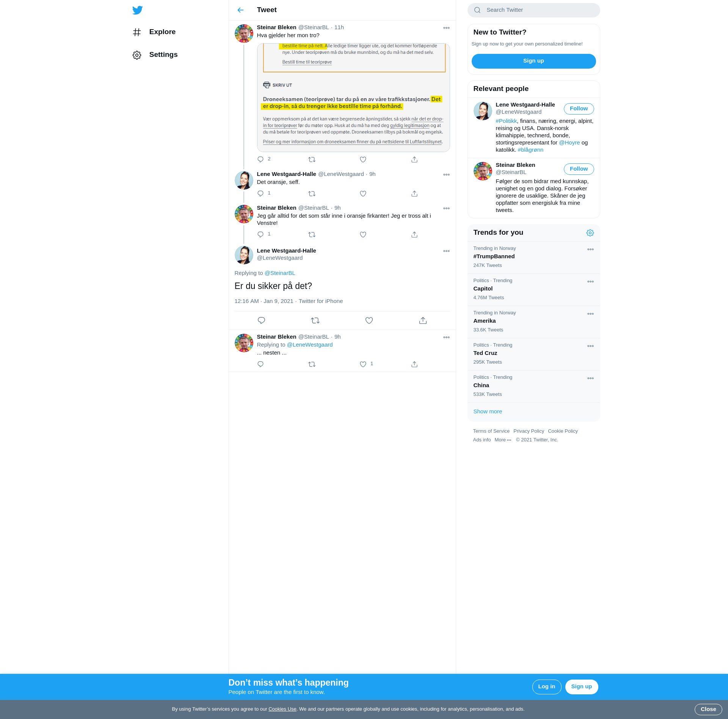Reply to the 'Det oransje, seff.' tweet

[260, 193]
